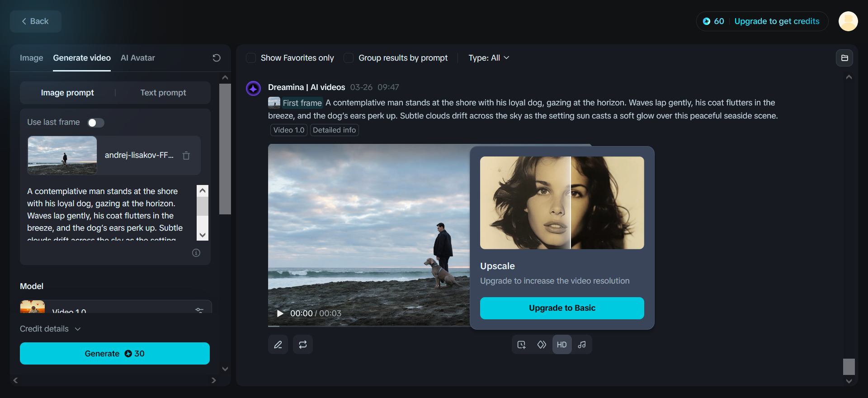The width and height of the screenshot is (868, 398).
Task: Click the edit pencil icon below video
Action: [278, 345]
